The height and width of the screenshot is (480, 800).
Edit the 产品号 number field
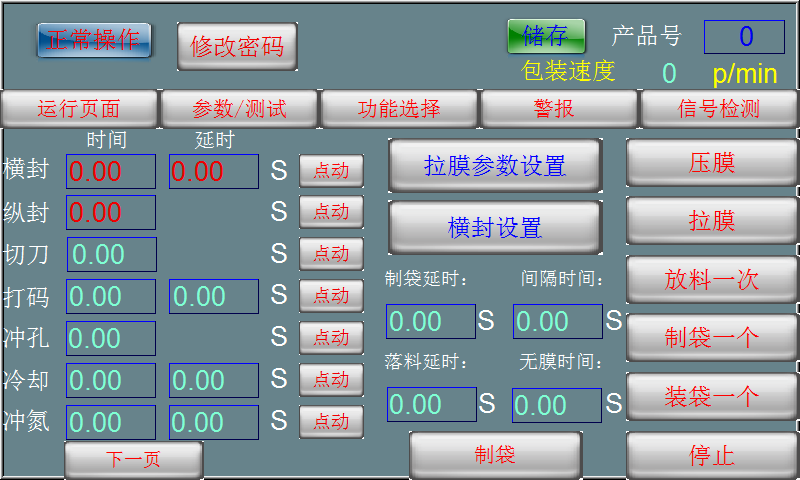click(744, 37)
